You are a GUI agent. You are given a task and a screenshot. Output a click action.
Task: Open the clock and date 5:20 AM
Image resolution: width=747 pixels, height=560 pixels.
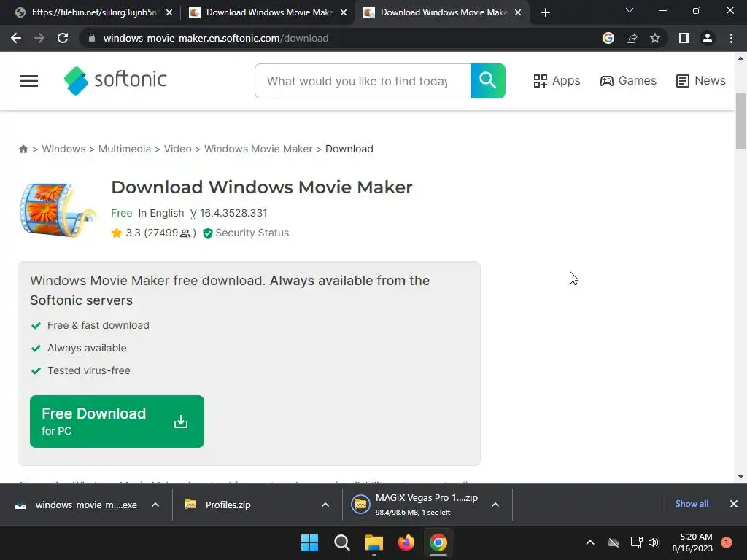692,542
